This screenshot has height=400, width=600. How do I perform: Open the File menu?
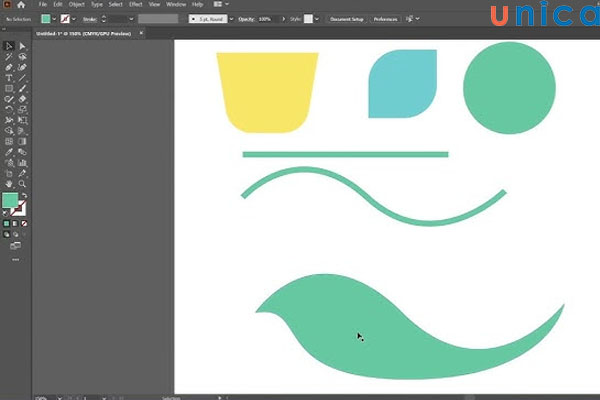[43, 5]
